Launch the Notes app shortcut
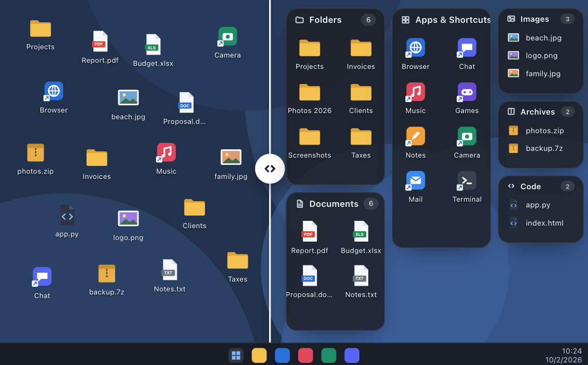 (x=415, y=143)
